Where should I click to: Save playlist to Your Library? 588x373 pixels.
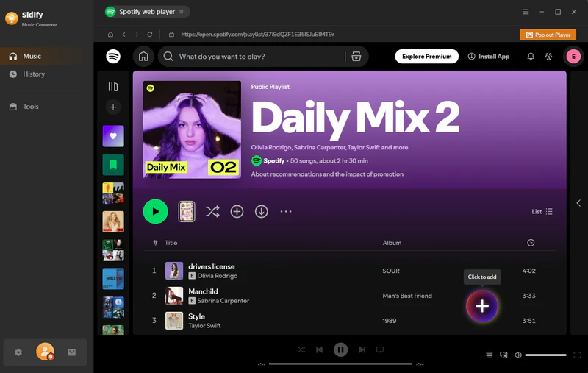(237, 212)
